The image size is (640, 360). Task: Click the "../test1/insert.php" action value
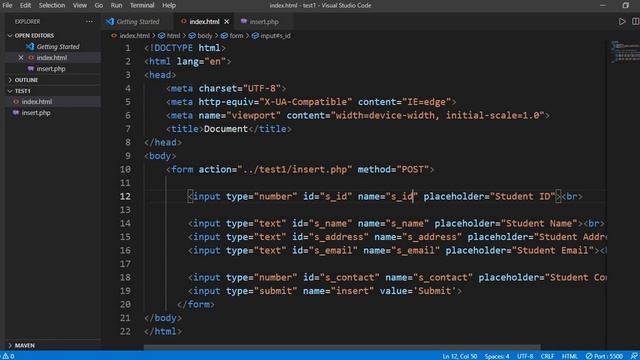point(295,169)
